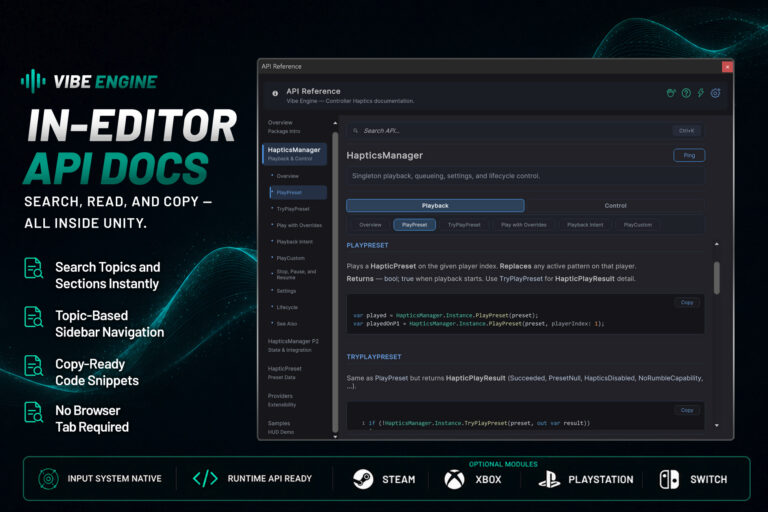This screenshot has height=512, width=768.
Task: Click the Xbox logo icon
Action: [x=454, y=479]
